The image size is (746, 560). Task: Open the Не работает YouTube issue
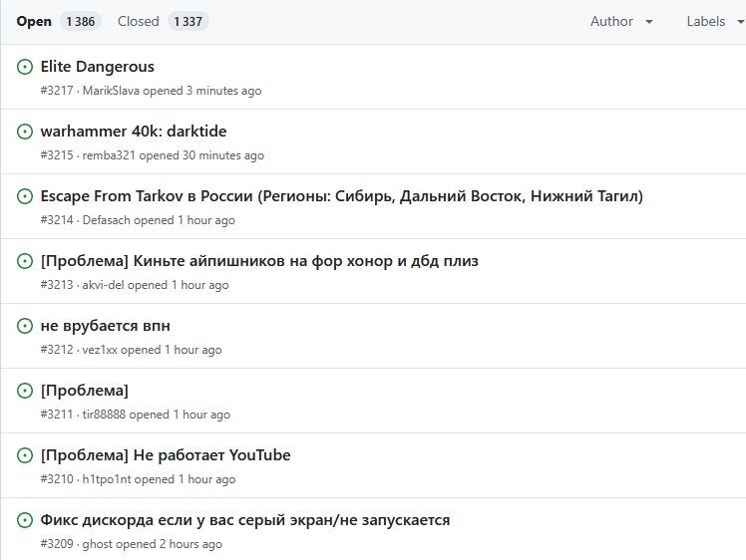pos(166,455)
